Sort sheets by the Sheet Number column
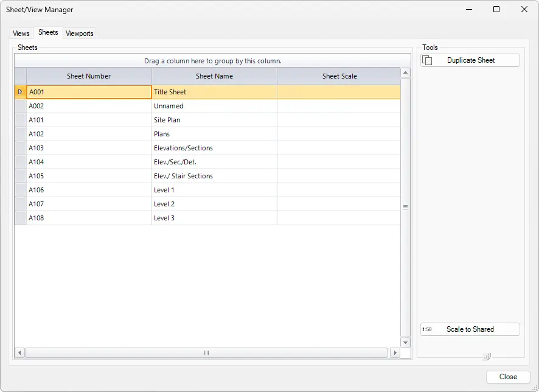Image resolution: width=539 pixels, height=392 pixels. pos(88,76)
